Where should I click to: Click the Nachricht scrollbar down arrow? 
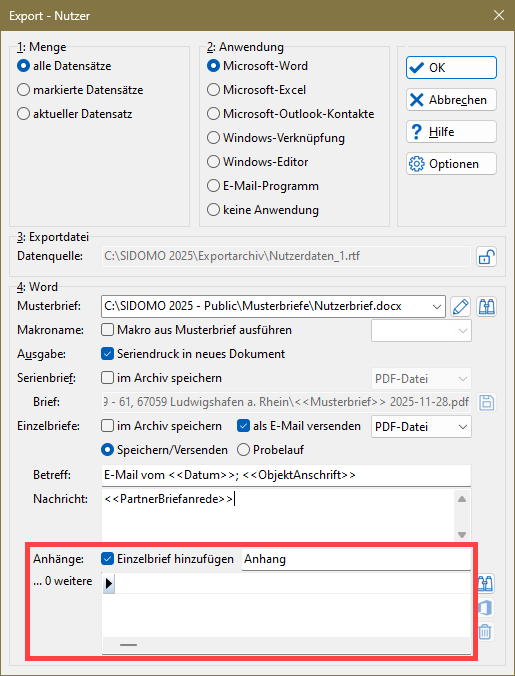[x=462, y=535]
